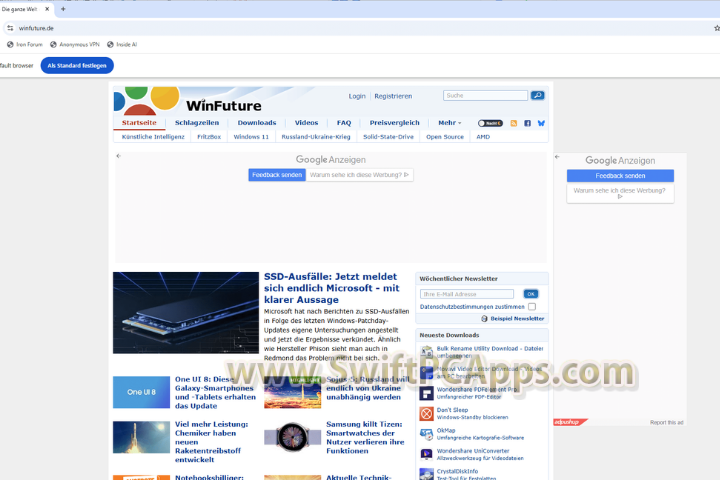Click the newsletter E-Mail Adresse field
The width and height of the screenshot is (720, 480).
[x=467, y=294]
